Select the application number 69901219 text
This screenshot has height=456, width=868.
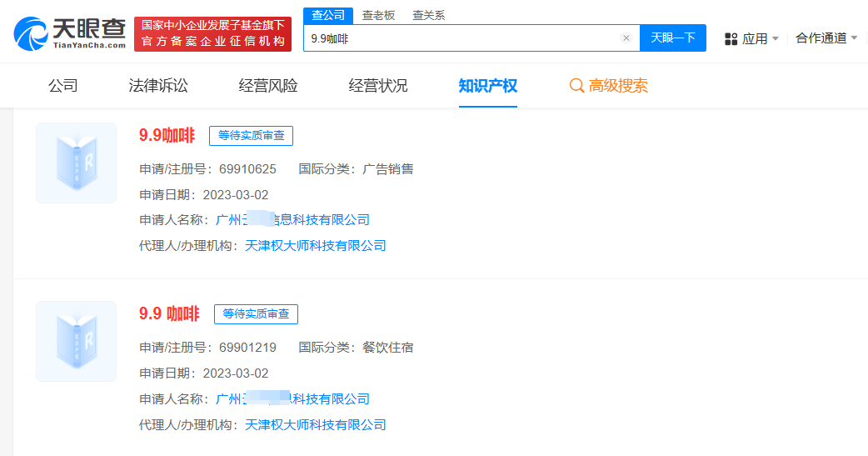[x=247, y=348]
